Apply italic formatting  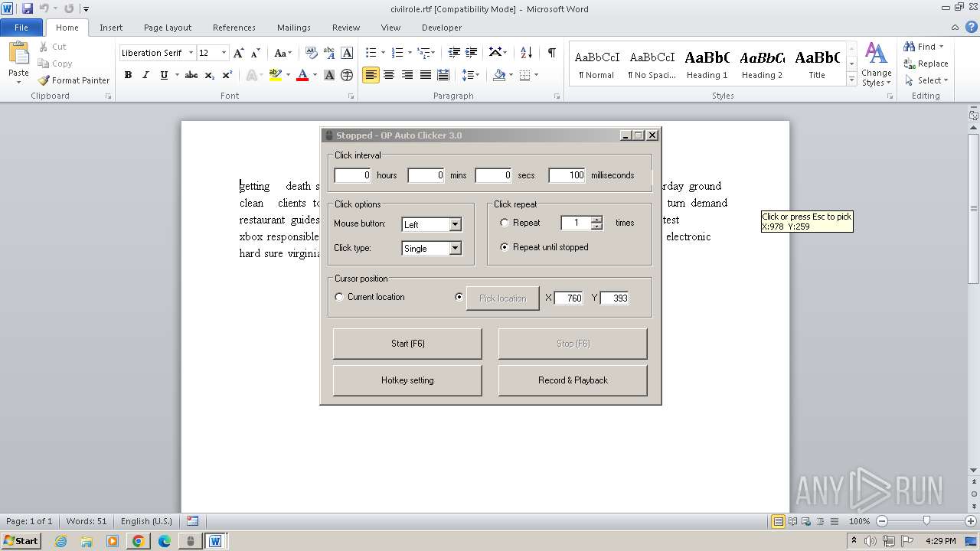tap(145, 75)
